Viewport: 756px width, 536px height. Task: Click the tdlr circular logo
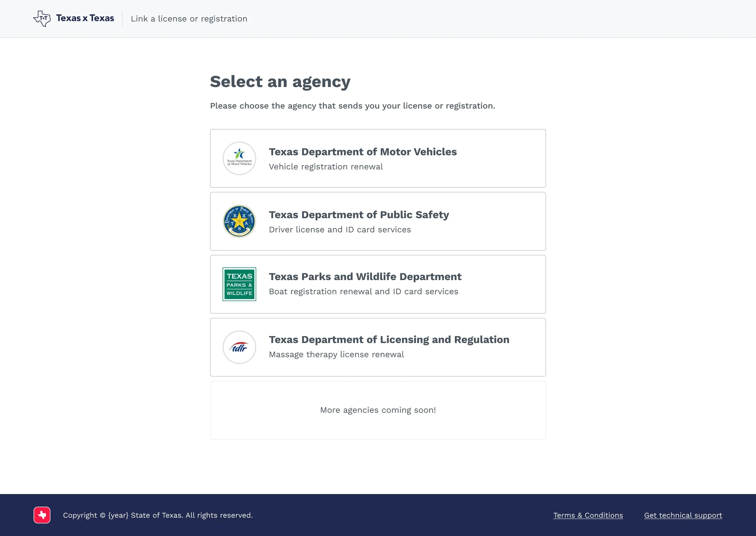coord(239,347)
